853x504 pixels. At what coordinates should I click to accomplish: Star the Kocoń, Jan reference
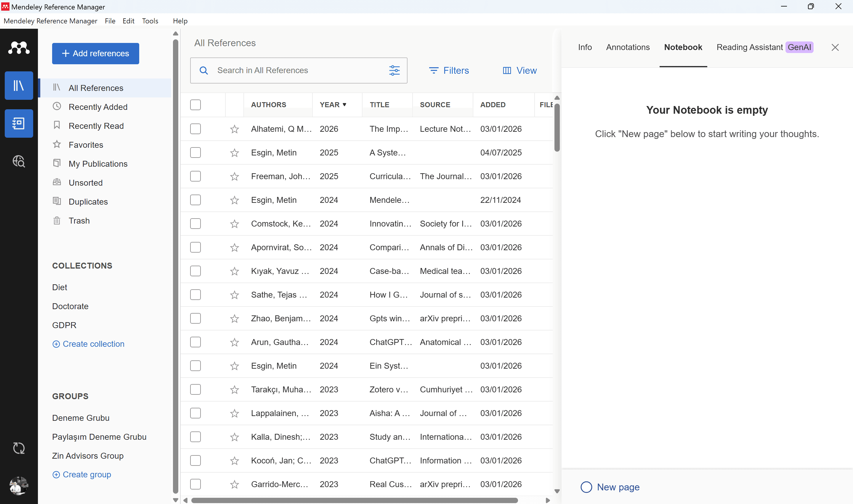click(234, 461)
